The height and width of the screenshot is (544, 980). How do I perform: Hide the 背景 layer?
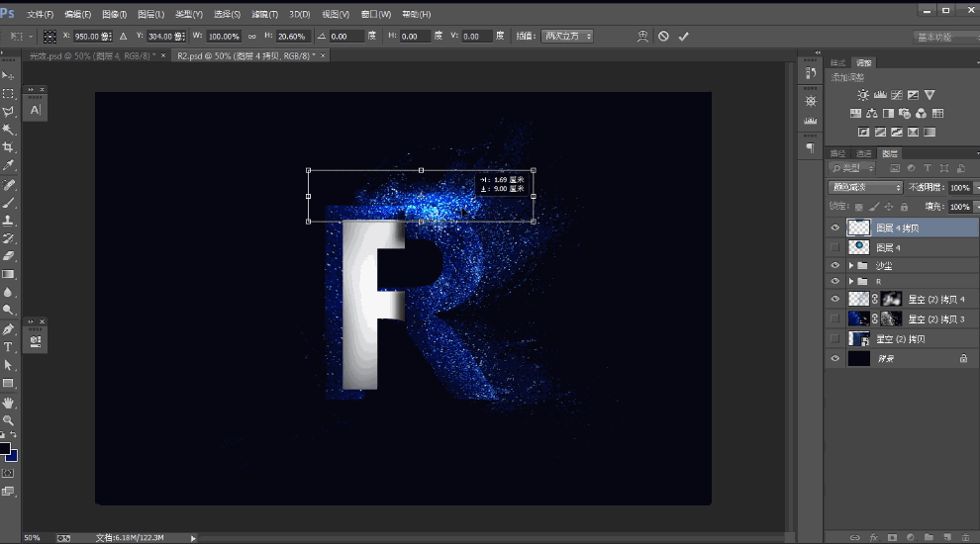pos(835,358)
